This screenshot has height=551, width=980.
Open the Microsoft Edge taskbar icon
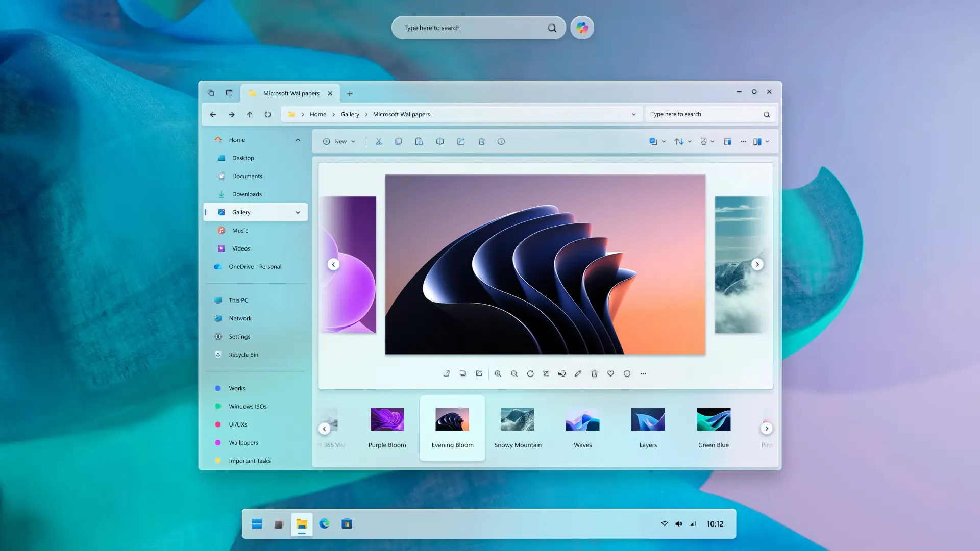[x=325, y=523]
